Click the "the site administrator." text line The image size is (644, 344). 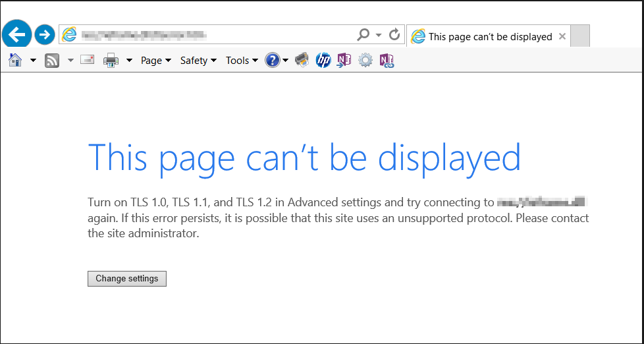[144, 233]
